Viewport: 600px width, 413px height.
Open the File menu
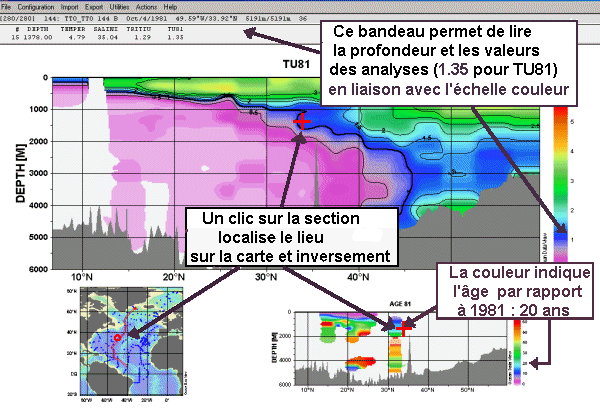[x=8, y=6]
